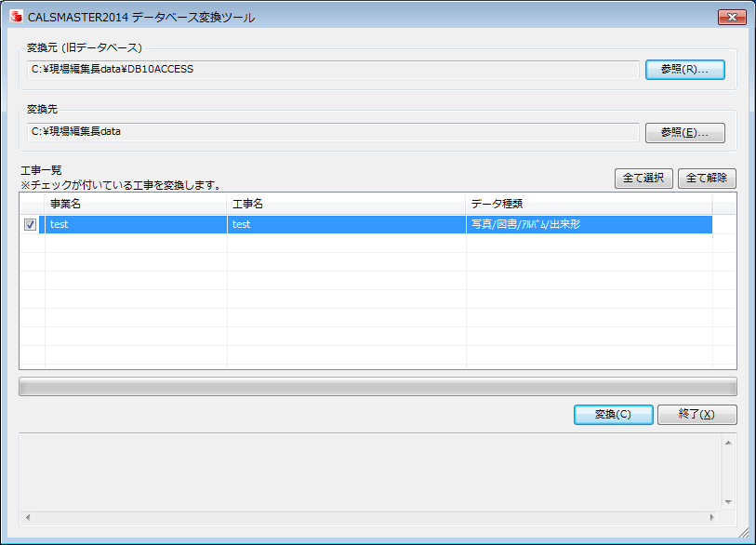Click the conversion progress bar
This screenshot has width=756, height=545.
coord(378,387)
